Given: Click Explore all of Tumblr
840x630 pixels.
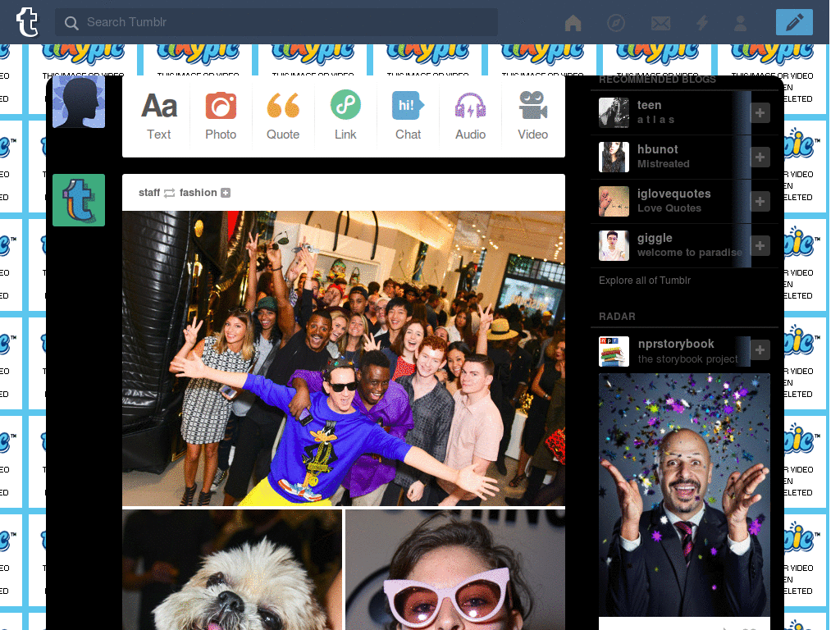Looking at the screenshot, I should [x=645, y=281].
